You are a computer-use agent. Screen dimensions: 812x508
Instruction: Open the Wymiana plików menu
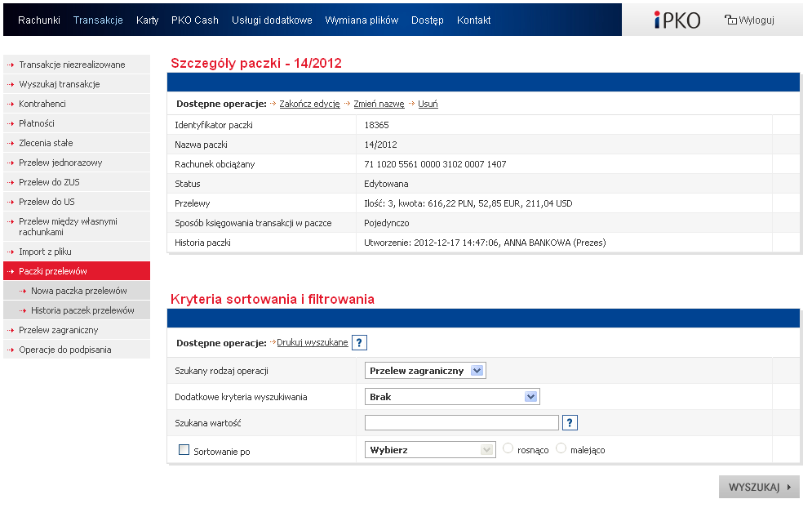click(x=362, y=20)
